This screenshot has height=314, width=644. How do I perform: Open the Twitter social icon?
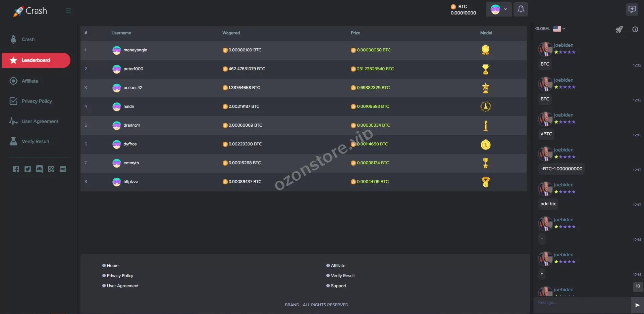(28, 169)
